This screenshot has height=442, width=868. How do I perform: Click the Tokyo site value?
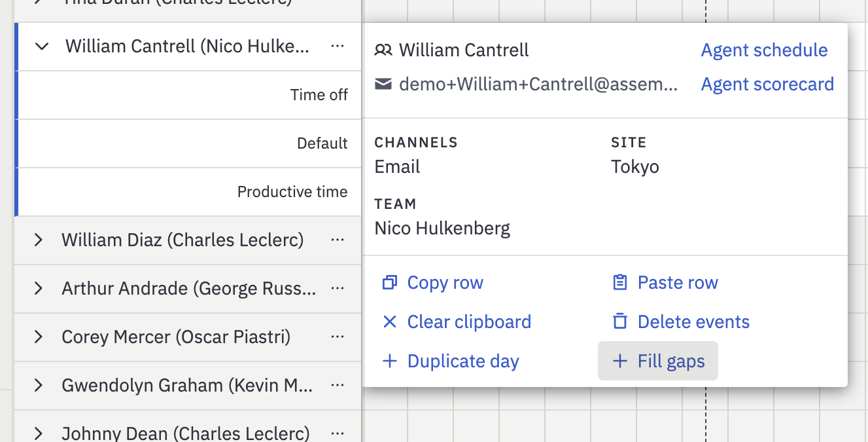tap(635, 167)
